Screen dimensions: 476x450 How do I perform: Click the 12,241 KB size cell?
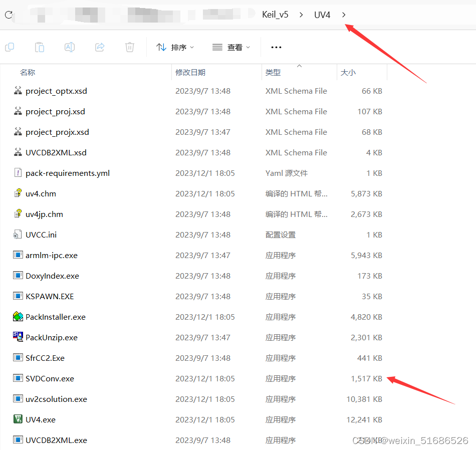(x=364, y=419)
